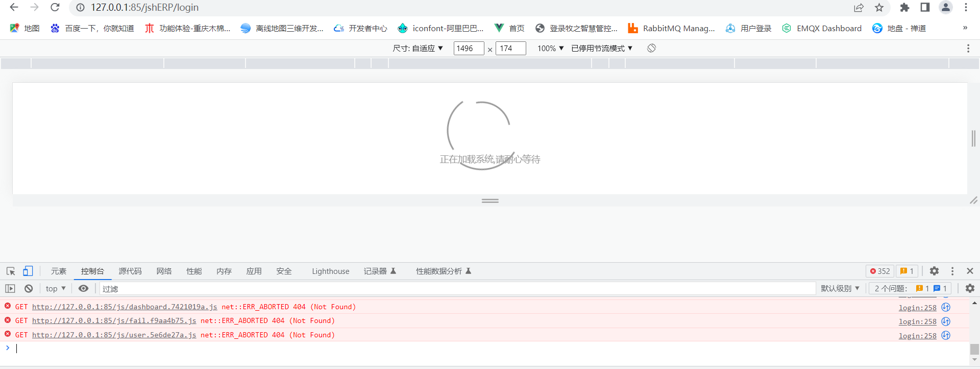The image size is (980, 369).
Task: Switch to the 应用 tab
Action: (x=254, y=271)
